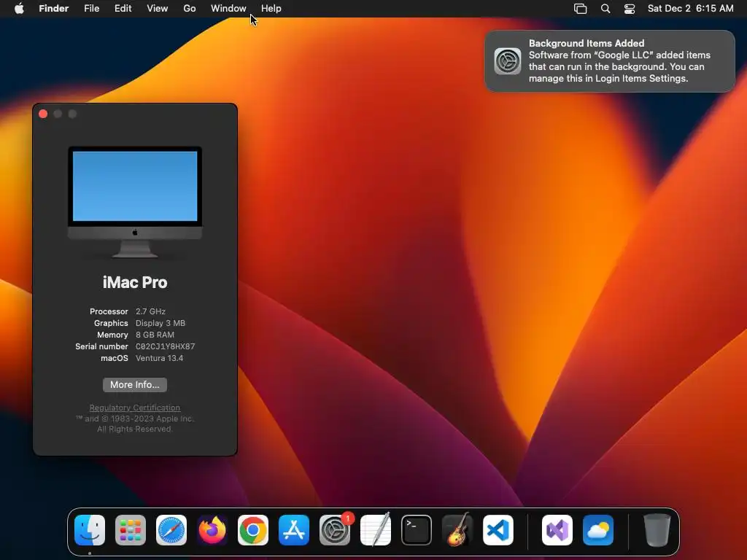Open the Window menu
This screenshot has height=560, width=747.
[x=228, y=9]
